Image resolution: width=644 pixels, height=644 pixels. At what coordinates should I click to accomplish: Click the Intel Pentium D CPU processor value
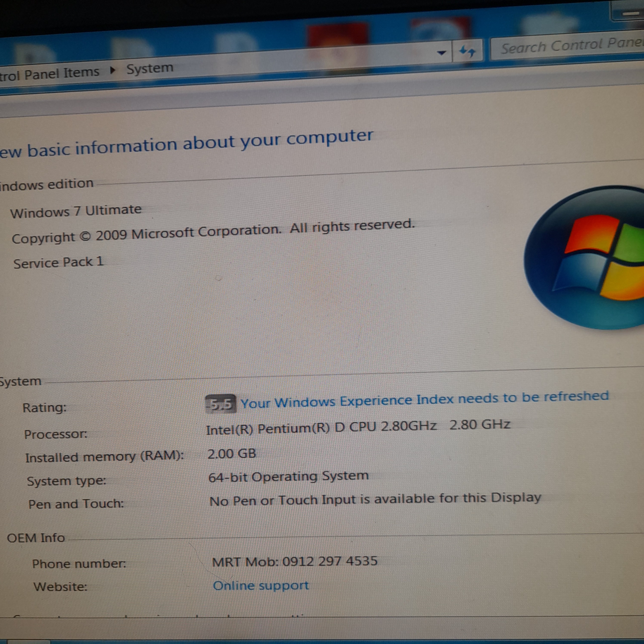358,427
